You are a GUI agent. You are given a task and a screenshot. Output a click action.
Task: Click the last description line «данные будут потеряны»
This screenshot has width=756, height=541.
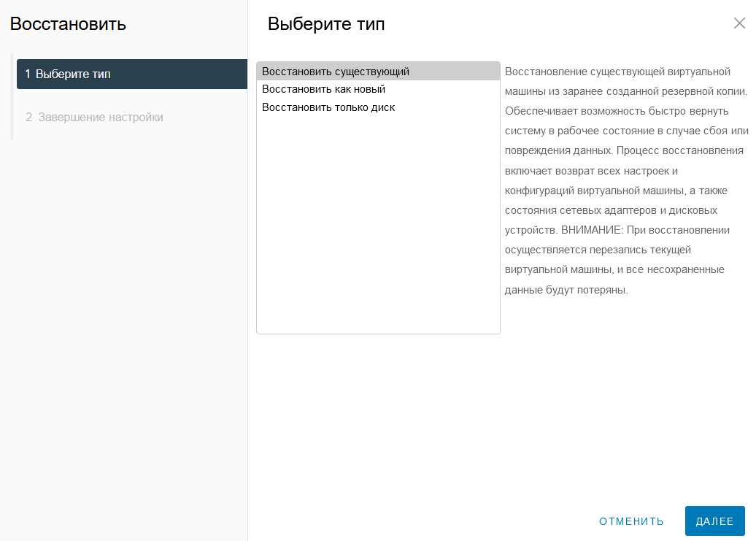(x=566, y=290)
